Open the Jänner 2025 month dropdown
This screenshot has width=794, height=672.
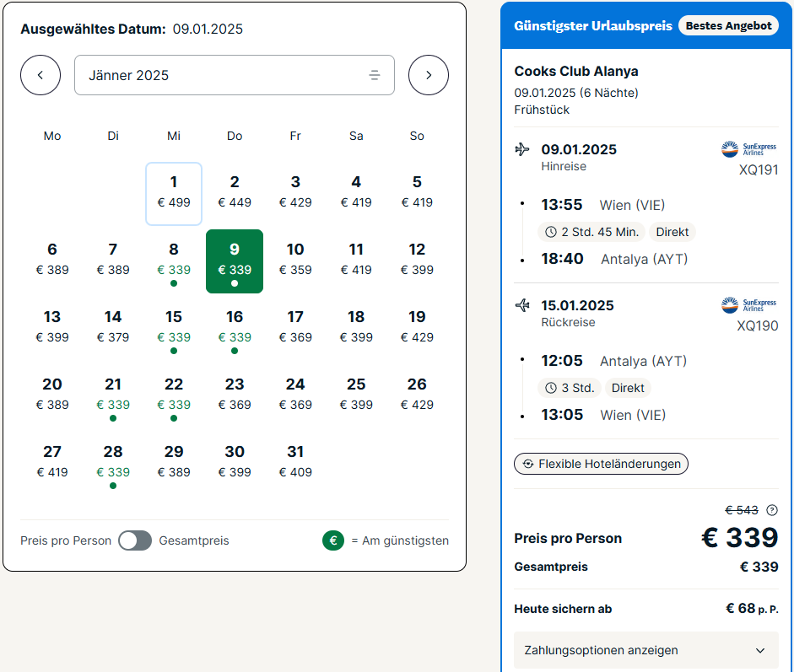tap(235, 75)
